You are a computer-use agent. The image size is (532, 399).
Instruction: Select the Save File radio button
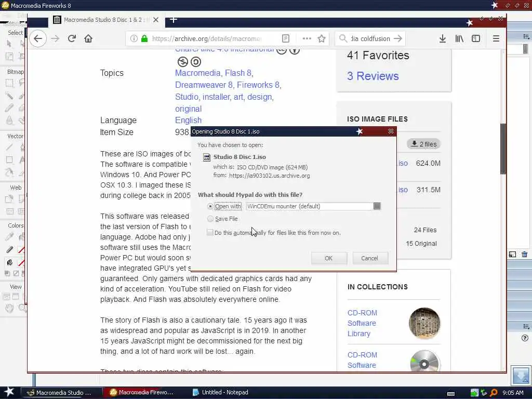[210, 219]
